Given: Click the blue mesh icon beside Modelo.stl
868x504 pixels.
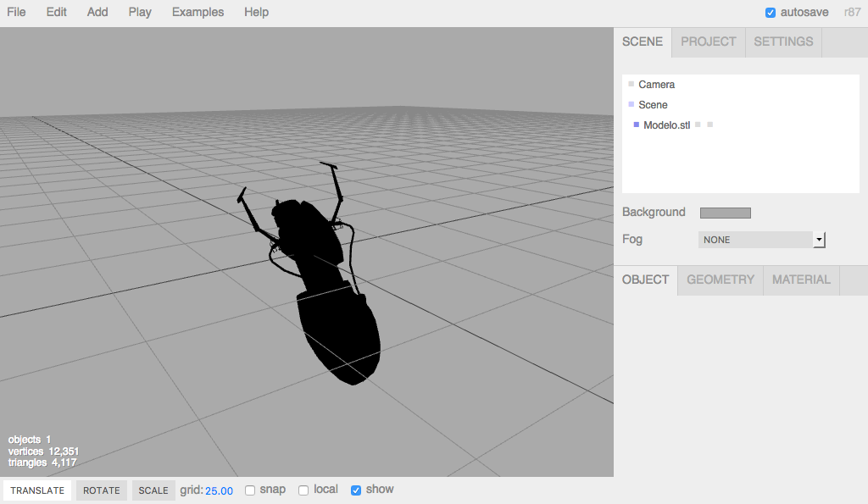Looking at the screenshot, I should pyautogui.click(x=637, y=125).
